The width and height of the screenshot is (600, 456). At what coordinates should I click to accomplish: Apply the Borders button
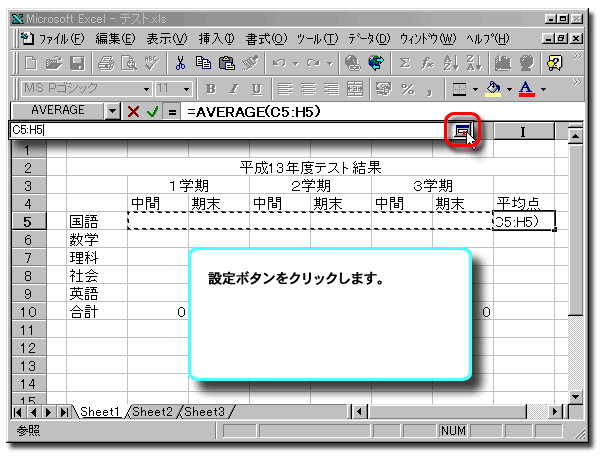point(459,89)
